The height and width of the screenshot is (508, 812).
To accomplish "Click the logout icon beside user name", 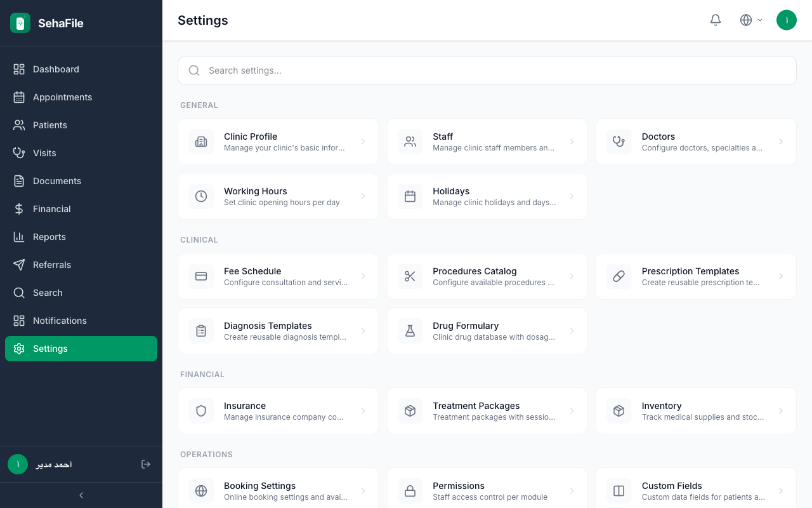I will [146, 464].
